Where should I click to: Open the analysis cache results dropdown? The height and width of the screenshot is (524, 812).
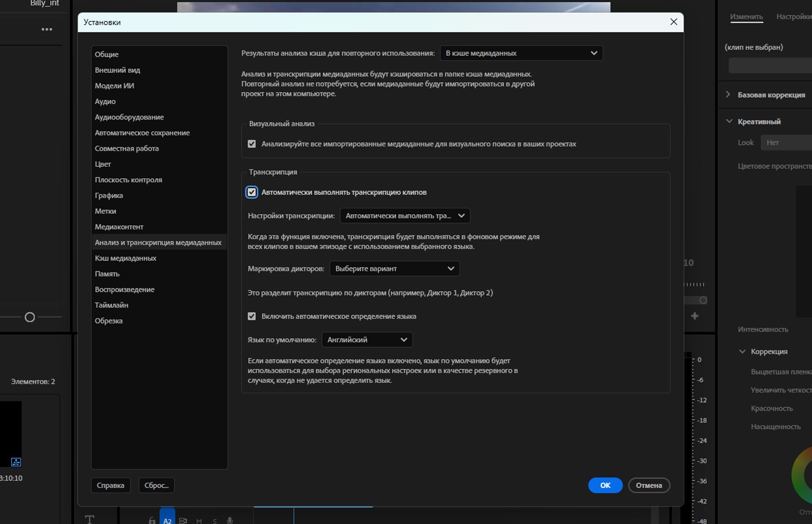pos(521,53)
